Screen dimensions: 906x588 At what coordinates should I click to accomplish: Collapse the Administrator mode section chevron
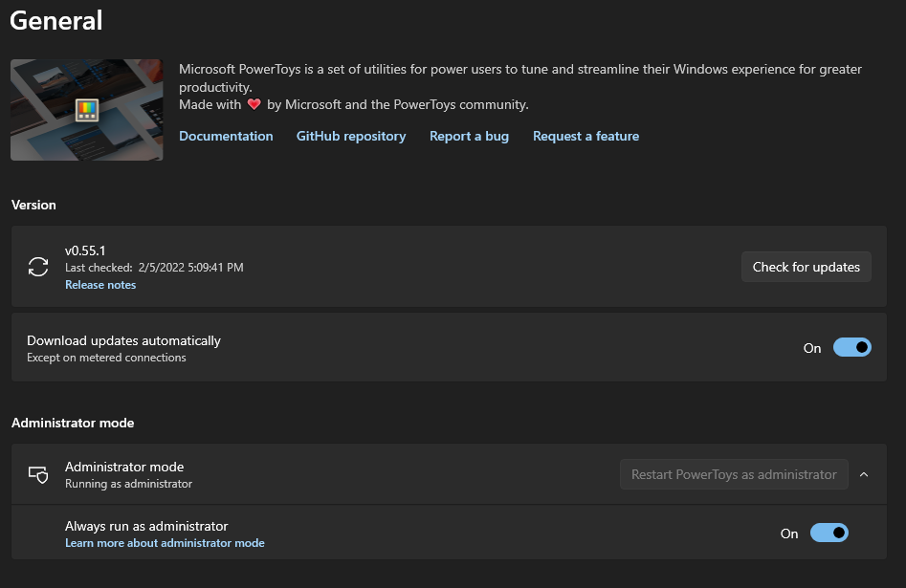pos(864,474)
